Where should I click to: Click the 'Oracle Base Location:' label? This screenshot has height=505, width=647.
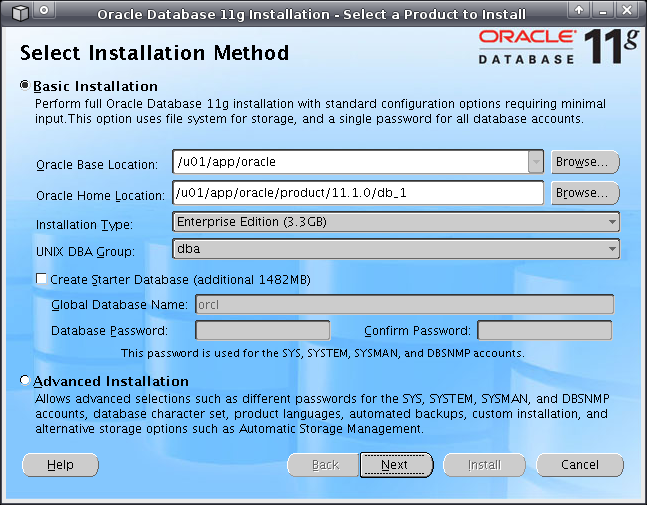[x=97, y=165]
